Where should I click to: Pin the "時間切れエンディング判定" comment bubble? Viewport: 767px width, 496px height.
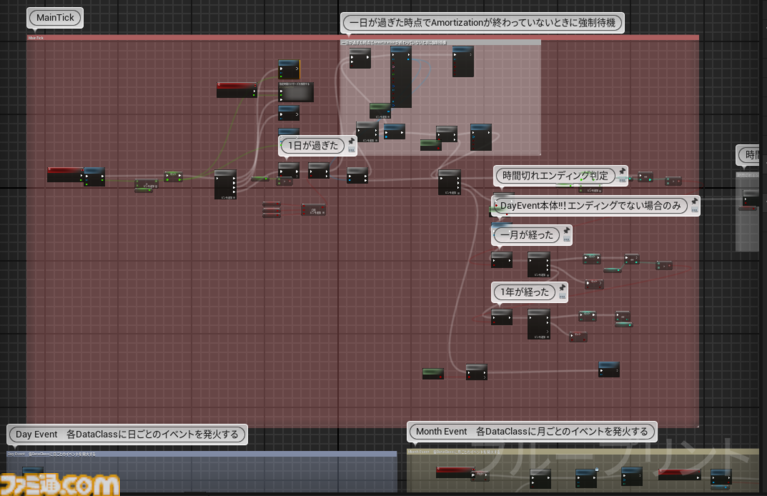tap(623, 172)
